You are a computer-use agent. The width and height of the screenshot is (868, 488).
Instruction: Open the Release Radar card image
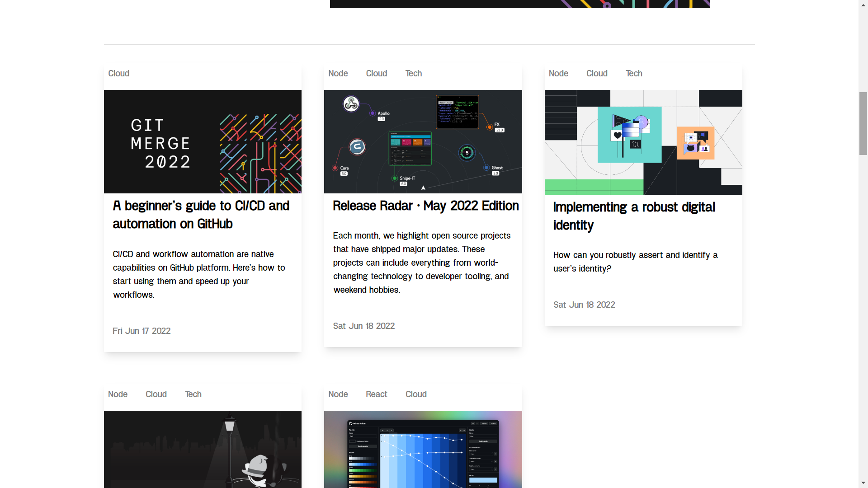click(423, 141)
